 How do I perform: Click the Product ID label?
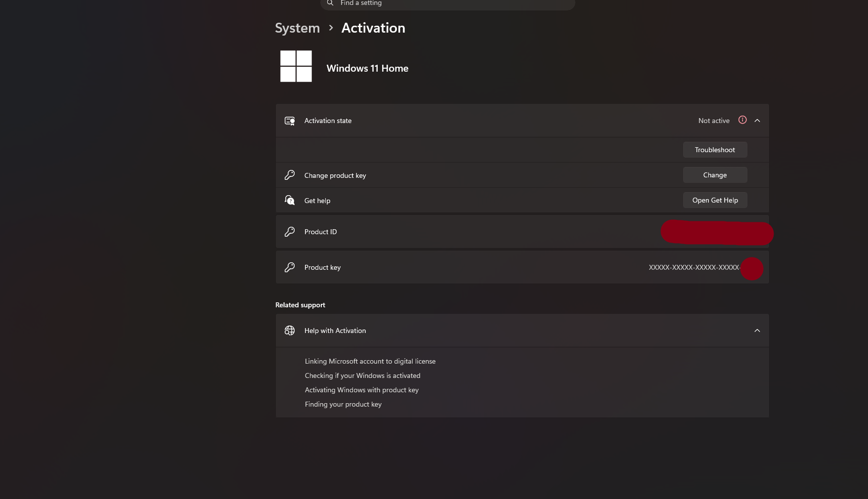(320, 232)
